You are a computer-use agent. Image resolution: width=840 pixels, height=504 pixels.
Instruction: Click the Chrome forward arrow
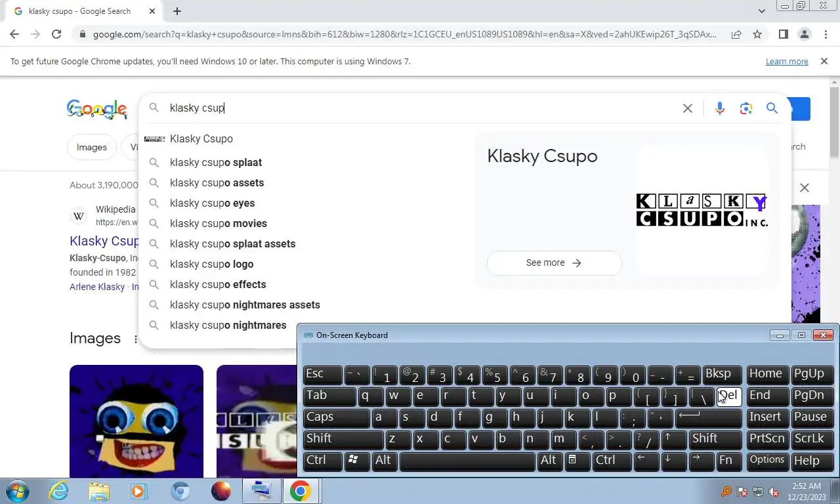tap(35, 34)
